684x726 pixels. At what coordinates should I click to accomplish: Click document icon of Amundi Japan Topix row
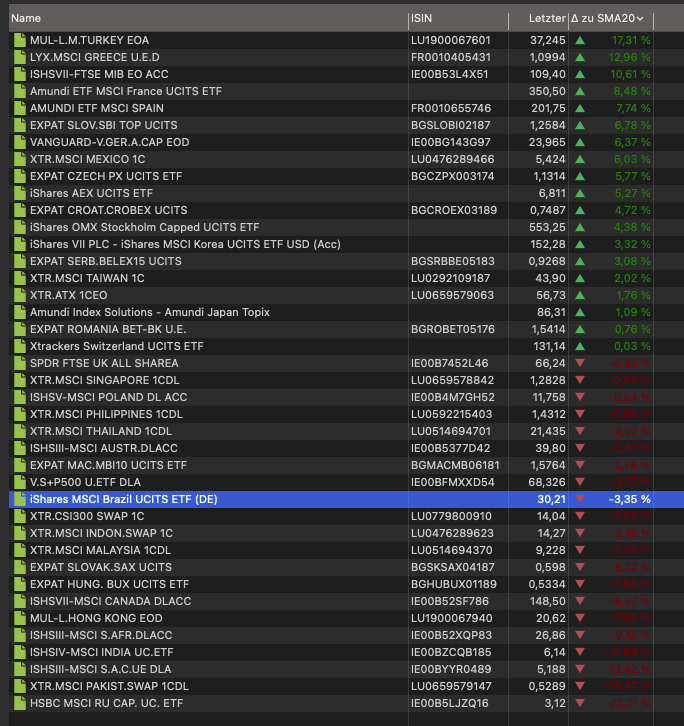coord(20,312)
